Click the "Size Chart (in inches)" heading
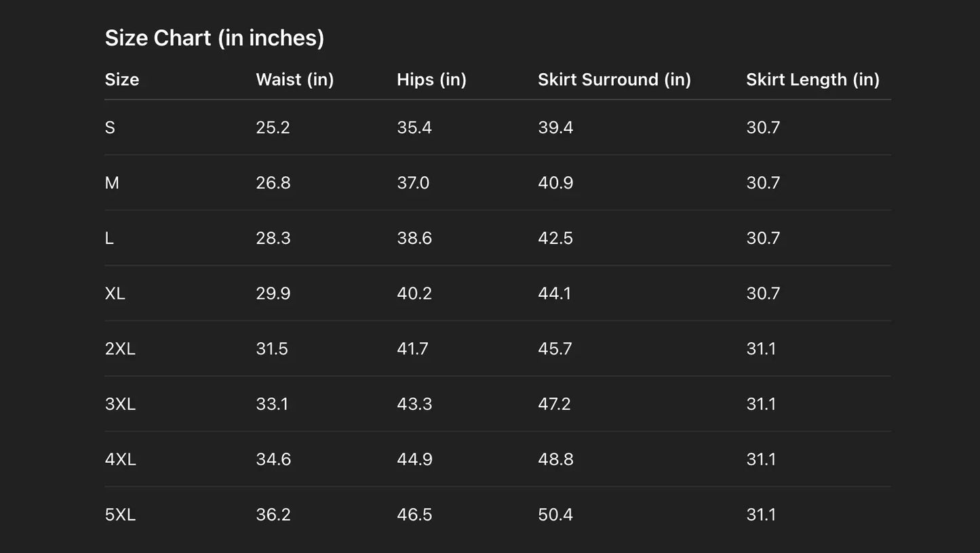Image resolution: width=980 pixels, height=553 pixels. click(x=214, y=38)
